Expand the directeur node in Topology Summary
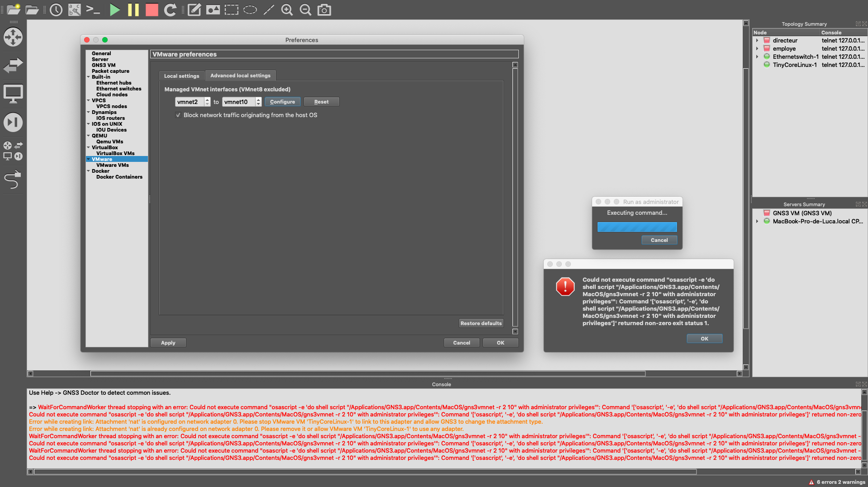868x487 pixels. (x=757, y=41)
